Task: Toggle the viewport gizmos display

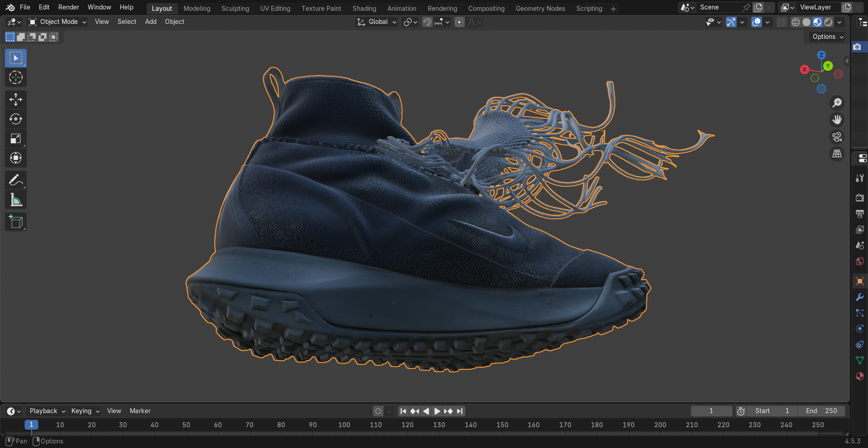Action: point(731,22)
